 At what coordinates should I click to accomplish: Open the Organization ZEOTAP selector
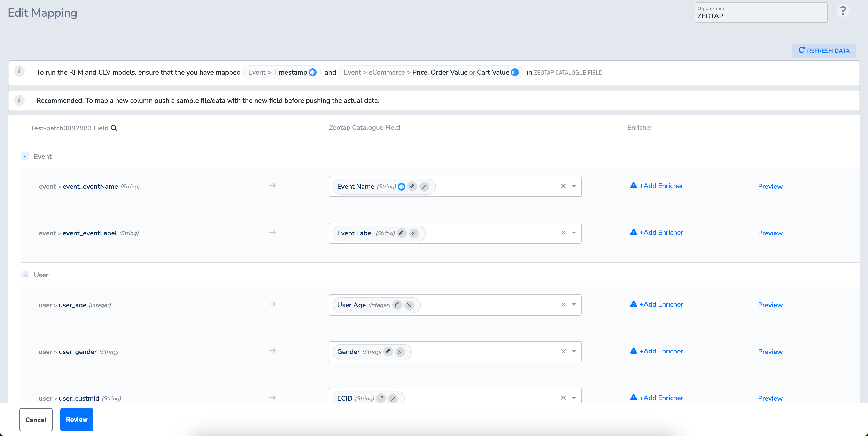coord(761,13)
